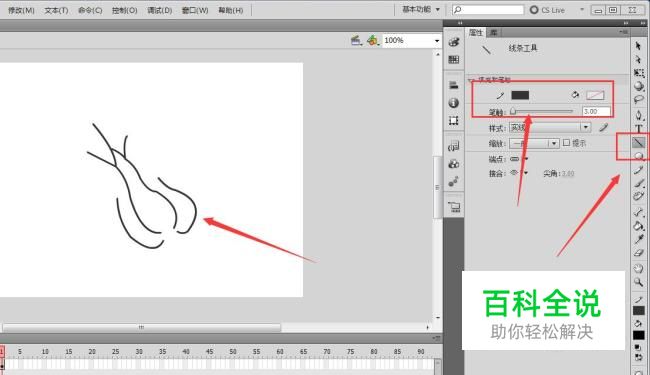Select the Eyedropper tool
Screen dimensions: 650x375
638,240
